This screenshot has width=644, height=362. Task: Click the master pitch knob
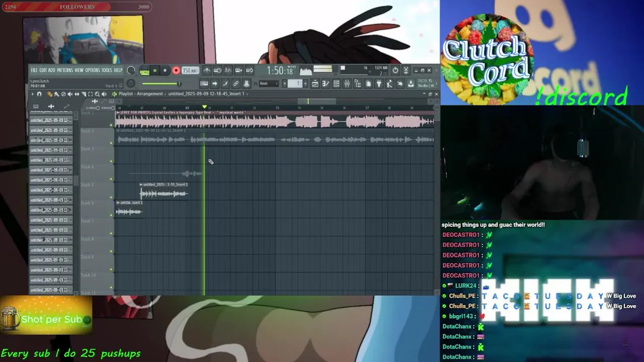click(x=131, y=83)
